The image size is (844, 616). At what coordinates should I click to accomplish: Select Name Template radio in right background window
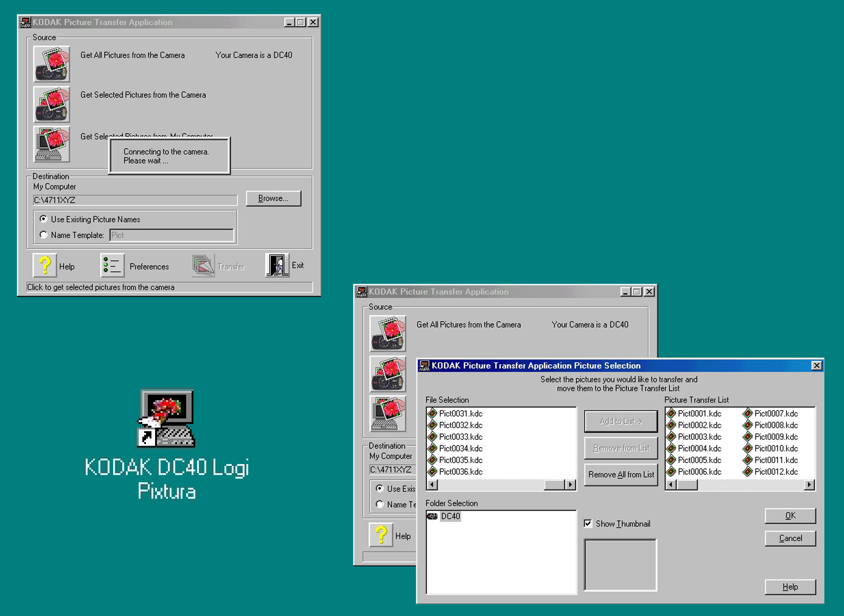[x=380, y=504]
